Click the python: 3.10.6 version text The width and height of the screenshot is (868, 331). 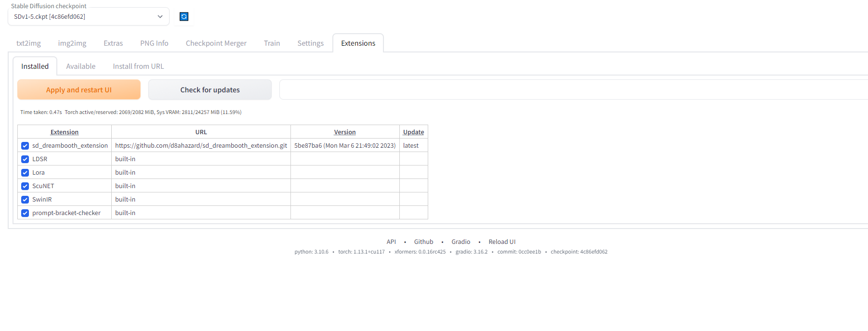(312, 252)
